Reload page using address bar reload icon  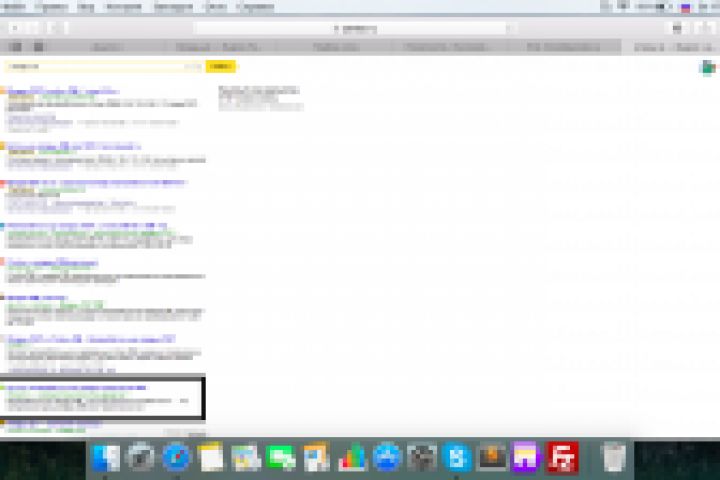pos(509,28)
